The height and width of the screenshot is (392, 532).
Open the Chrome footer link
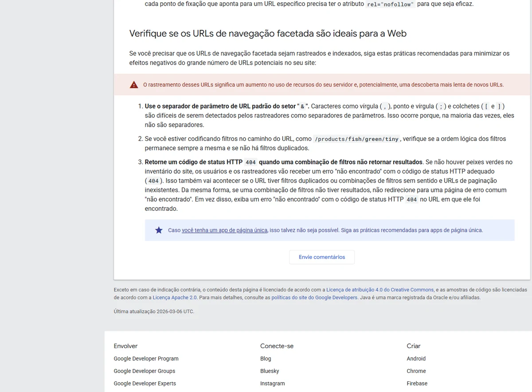416,371
